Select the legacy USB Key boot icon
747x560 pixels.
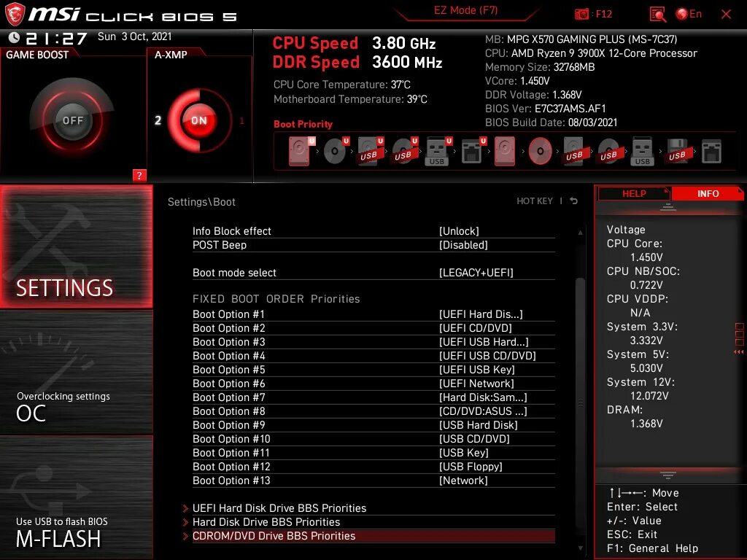tap(643, 151)
